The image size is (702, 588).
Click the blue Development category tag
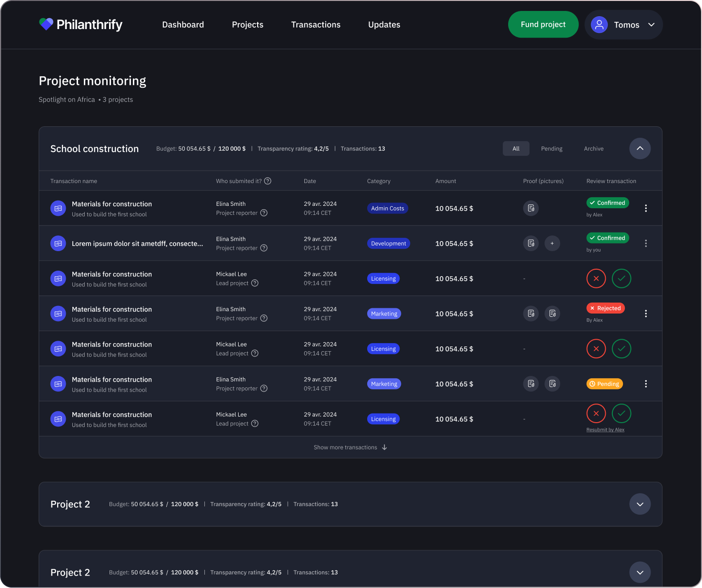coord(388,243)
